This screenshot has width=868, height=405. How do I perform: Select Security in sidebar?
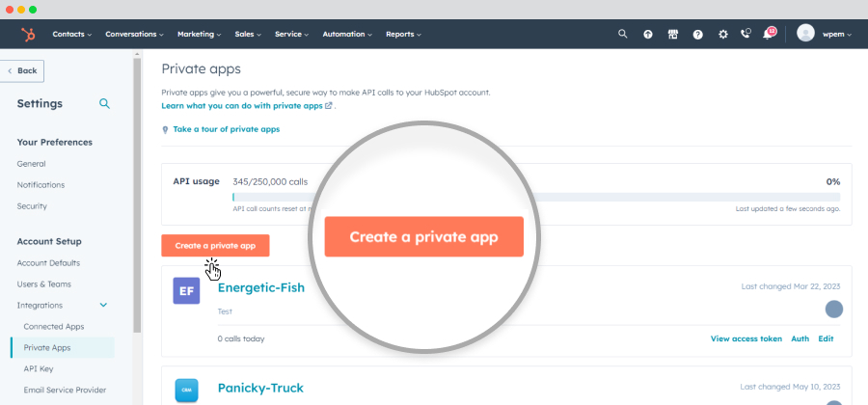[32, 205]
